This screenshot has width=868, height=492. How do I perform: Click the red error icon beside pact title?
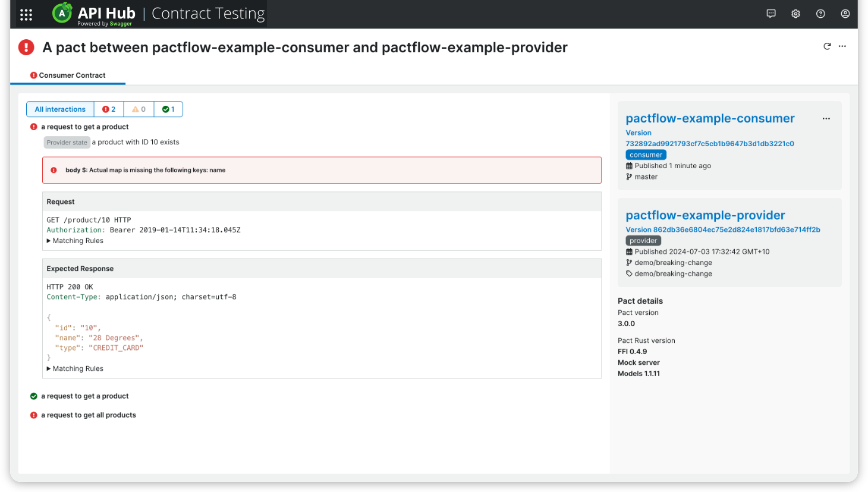pos(26,47)
